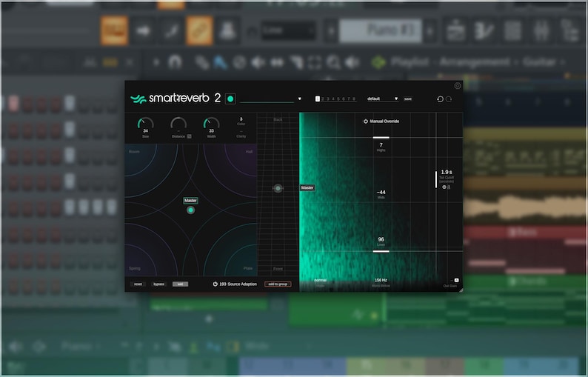Click the smart:reverb wave logo
Screen dimensions: 588x377
click(x=138, y=99)
